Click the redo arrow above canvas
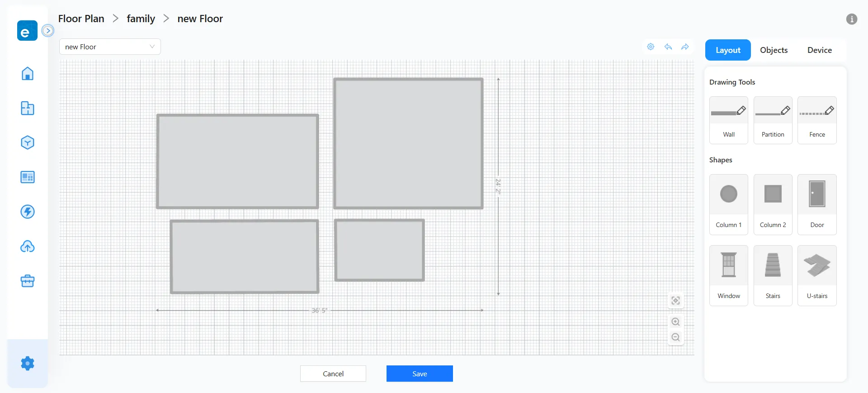This screenshot has width=868, height=393. click(685, 47)
